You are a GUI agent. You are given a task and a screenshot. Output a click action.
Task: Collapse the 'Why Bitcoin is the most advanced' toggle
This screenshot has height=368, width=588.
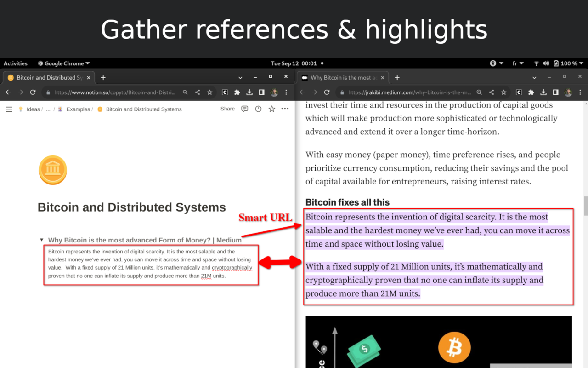42,240
